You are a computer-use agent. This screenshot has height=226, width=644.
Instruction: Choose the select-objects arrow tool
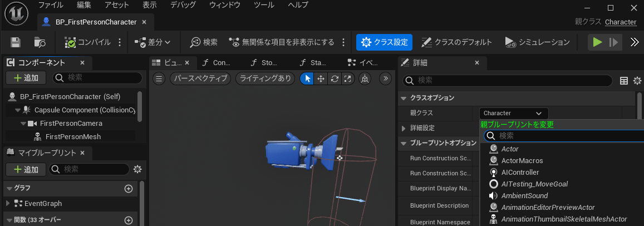coord(307,78)
